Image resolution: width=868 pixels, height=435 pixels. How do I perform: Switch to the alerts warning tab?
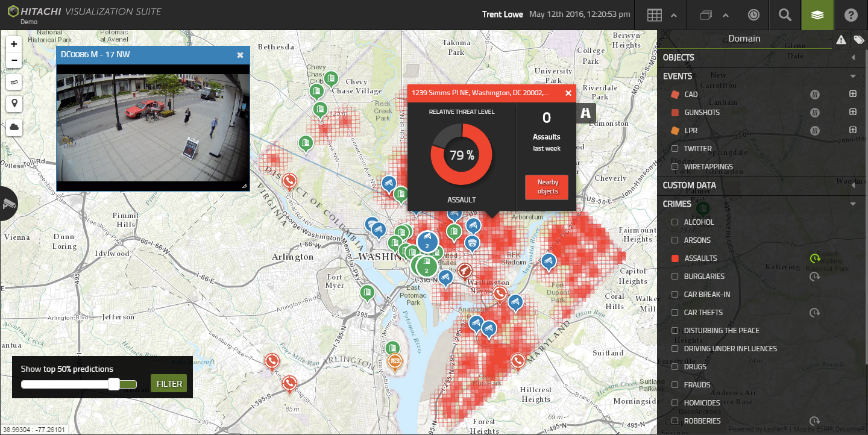(x=841, y=40)
